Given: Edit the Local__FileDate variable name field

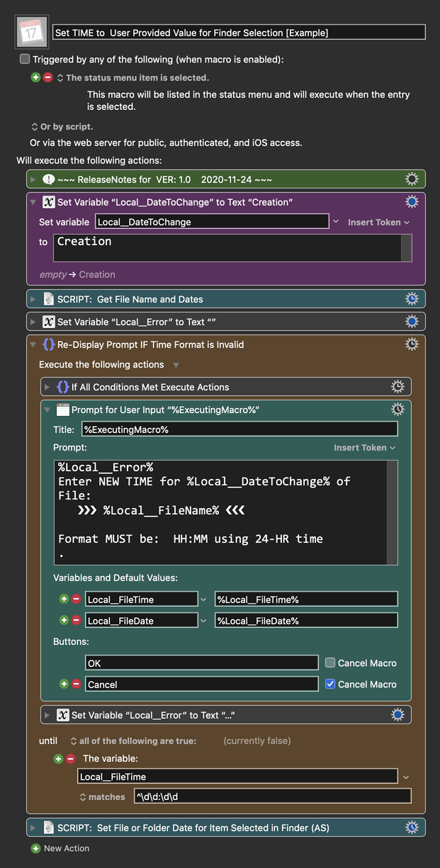Looking at the screenshot, I should click(x=141, y=621).
